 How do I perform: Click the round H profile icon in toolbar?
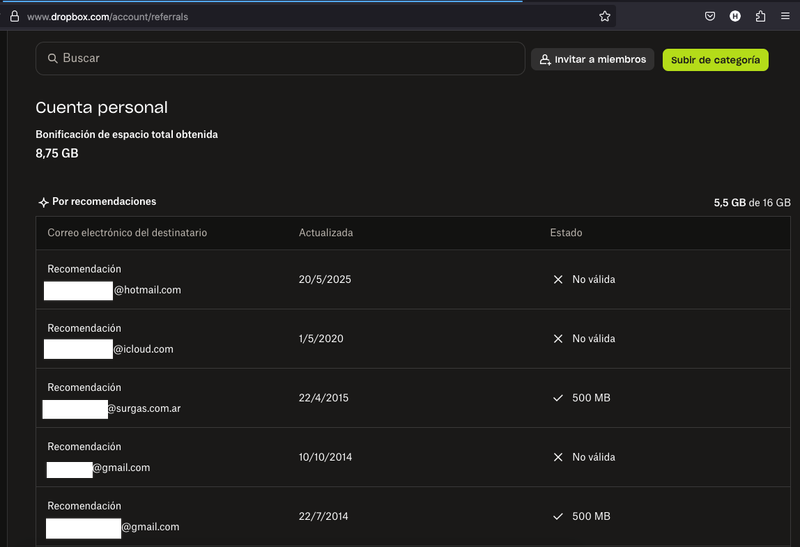(735, 16)
